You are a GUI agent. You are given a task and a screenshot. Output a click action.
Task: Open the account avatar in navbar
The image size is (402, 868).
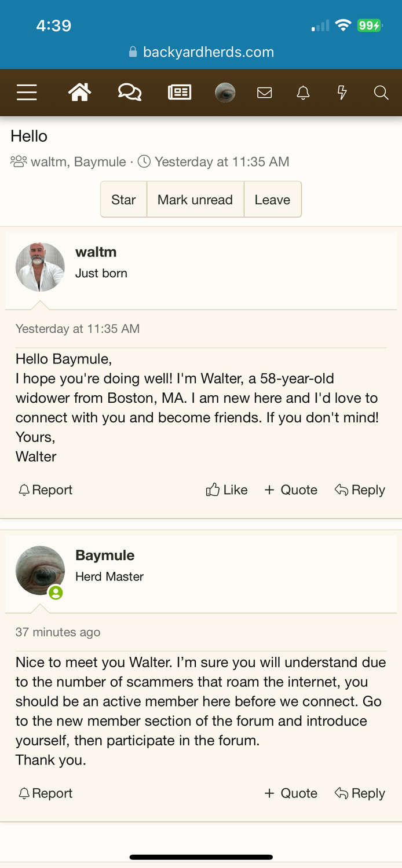pos(225,93)
